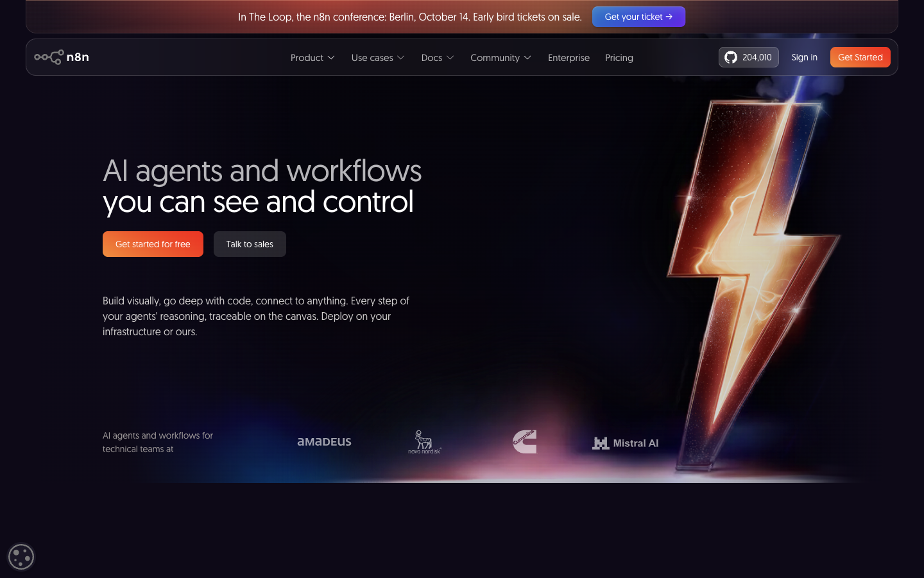Open the Docs dropdown menu

(x=438, y=58)
